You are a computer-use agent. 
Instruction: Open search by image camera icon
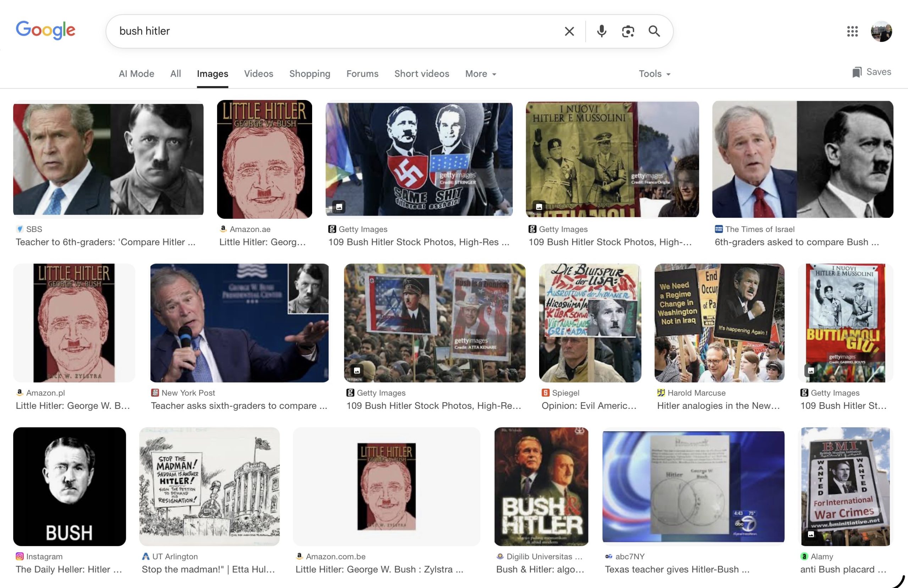click(627, 31)
